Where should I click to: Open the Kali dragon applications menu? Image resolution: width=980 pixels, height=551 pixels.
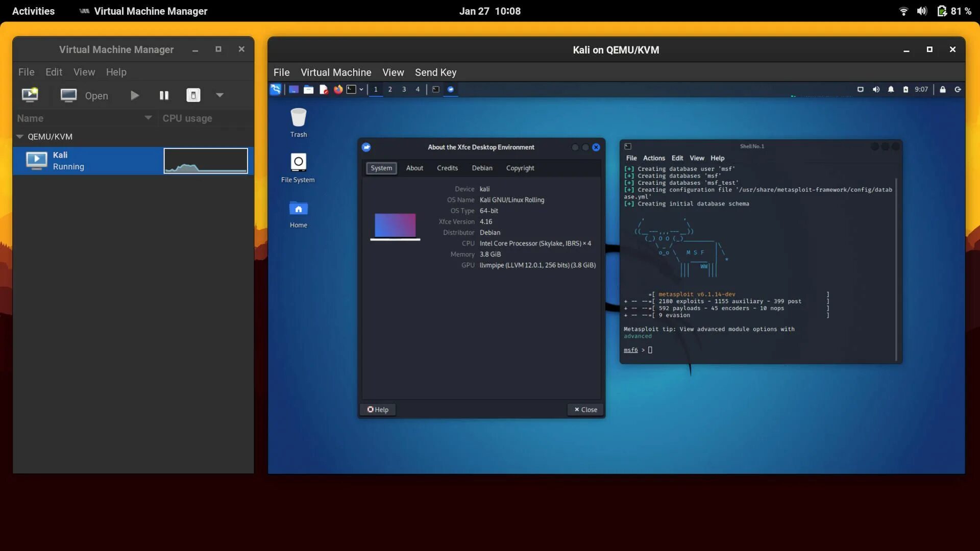pyautogui.click(x=275, y=89)
